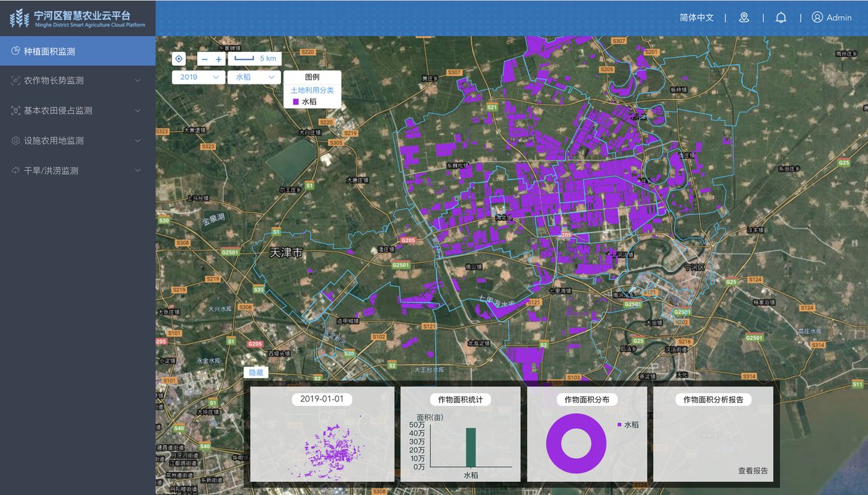868x495 pixels.
Task: Select 种植面积监测 menu item
Action: 77,51
